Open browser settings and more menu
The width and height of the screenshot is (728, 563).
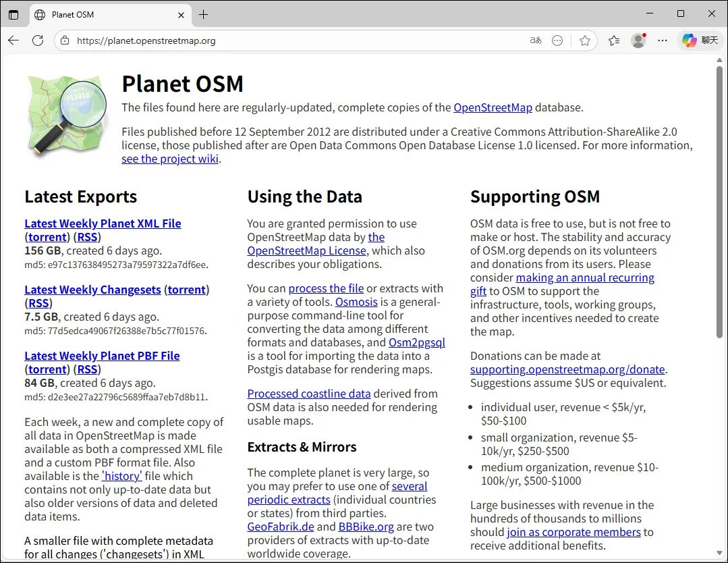click(663, 41)
